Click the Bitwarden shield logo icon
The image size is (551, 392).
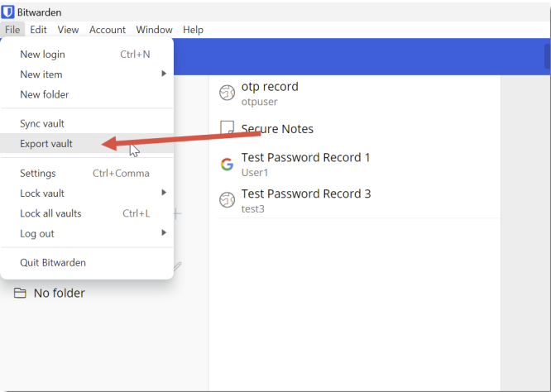[x=7, y=12]
